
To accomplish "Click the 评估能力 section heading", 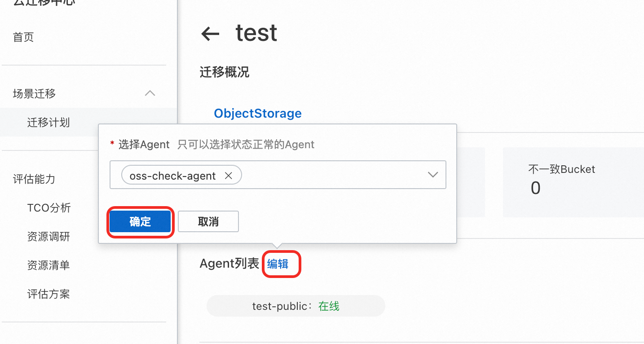I will (34, 179).
